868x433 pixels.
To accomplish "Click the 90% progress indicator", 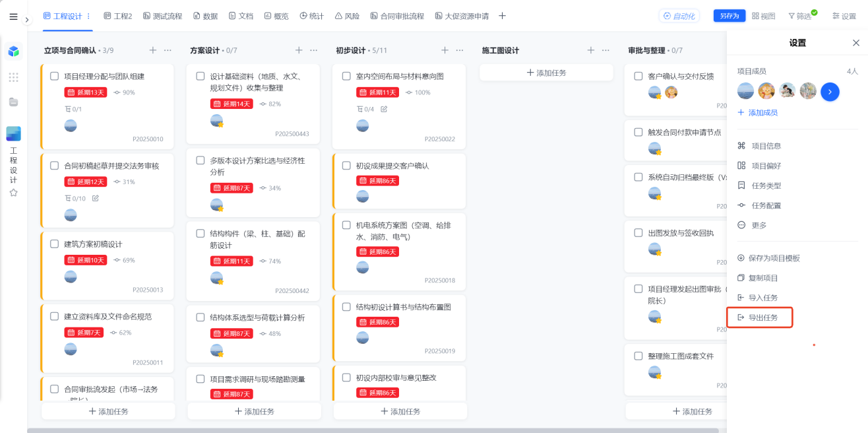I will 124,92.
